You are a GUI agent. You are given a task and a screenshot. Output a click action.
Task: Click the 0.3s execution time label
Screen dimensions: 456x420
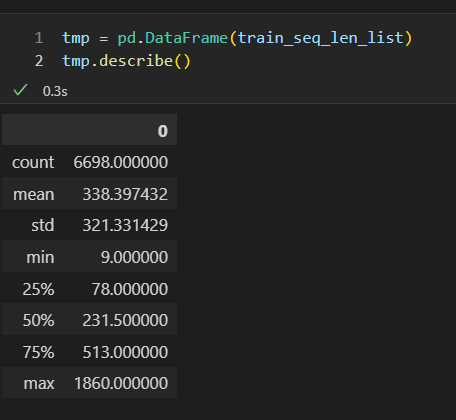pos(55,91)
